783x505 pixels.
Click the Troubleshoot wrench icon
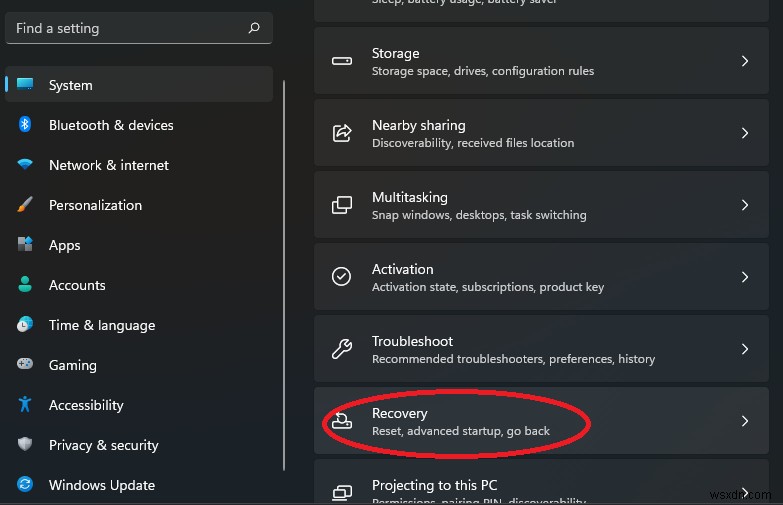click(x=341, y=349)
